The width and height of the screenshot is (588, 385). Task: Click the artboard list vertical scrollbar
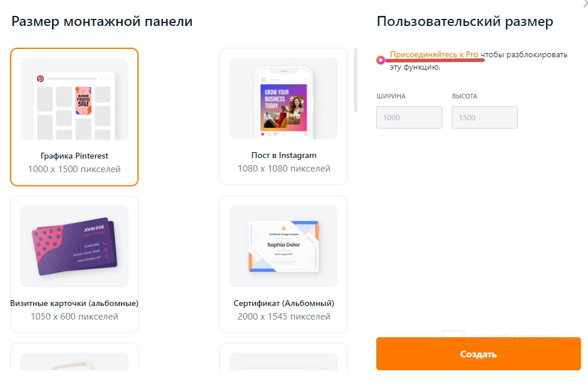356,80
